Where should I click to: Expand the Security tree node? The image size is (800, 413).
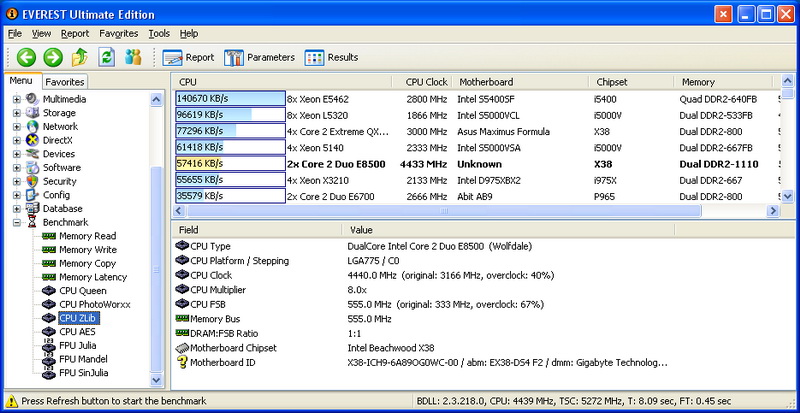point(16,181)
